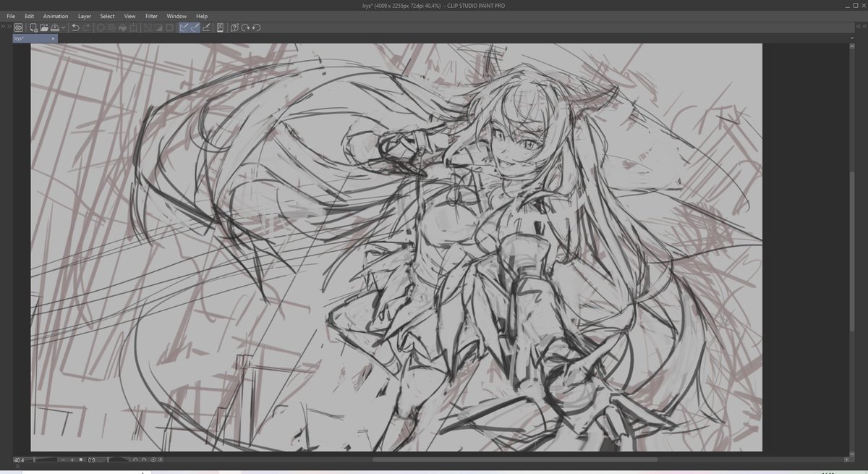Collapse status bar controls arrow
868x474 pixels.
pos(161,460)
